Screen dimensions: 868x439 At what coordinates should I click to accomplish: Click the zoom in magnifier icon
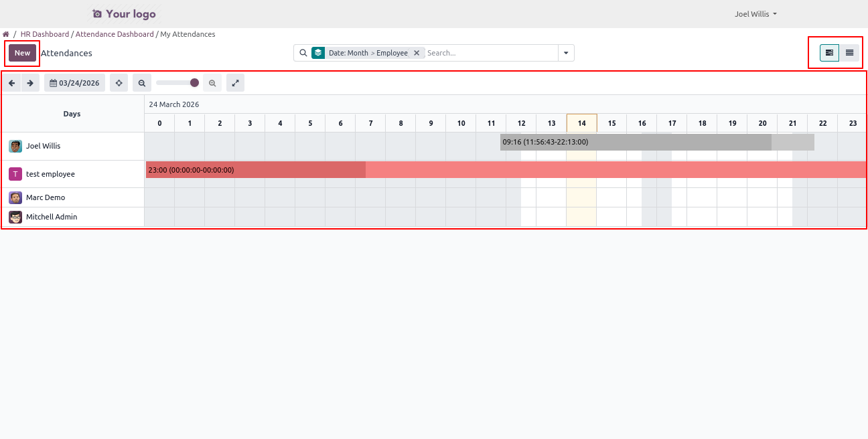pyautogui.click(x=212, y=83)
